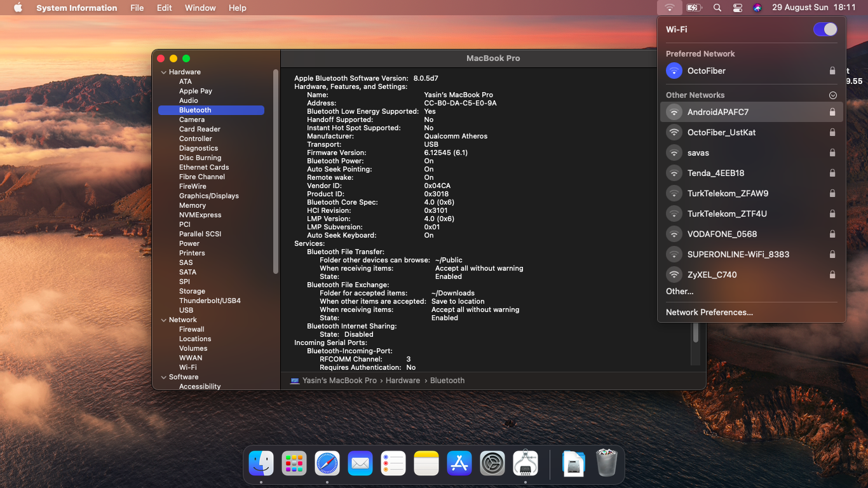Open Spotlight search in menu bar
This screenshot has width=868, height=488.
(717, 8)
